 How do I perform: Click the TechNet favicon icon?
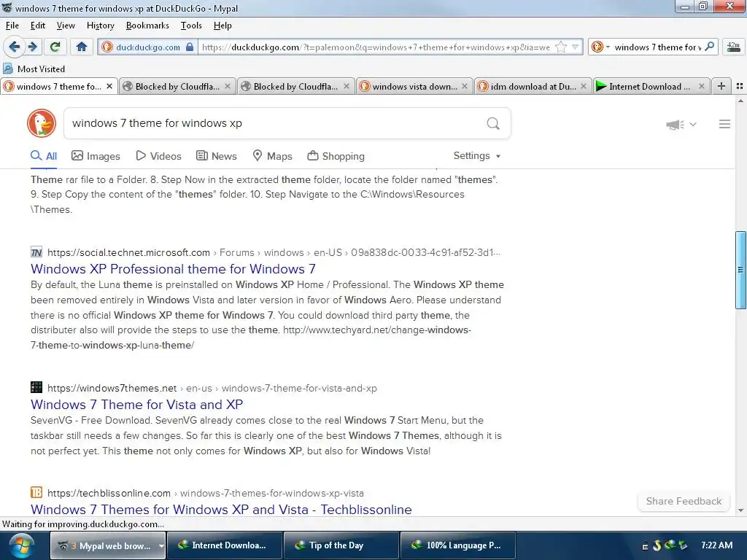(36, 252)
